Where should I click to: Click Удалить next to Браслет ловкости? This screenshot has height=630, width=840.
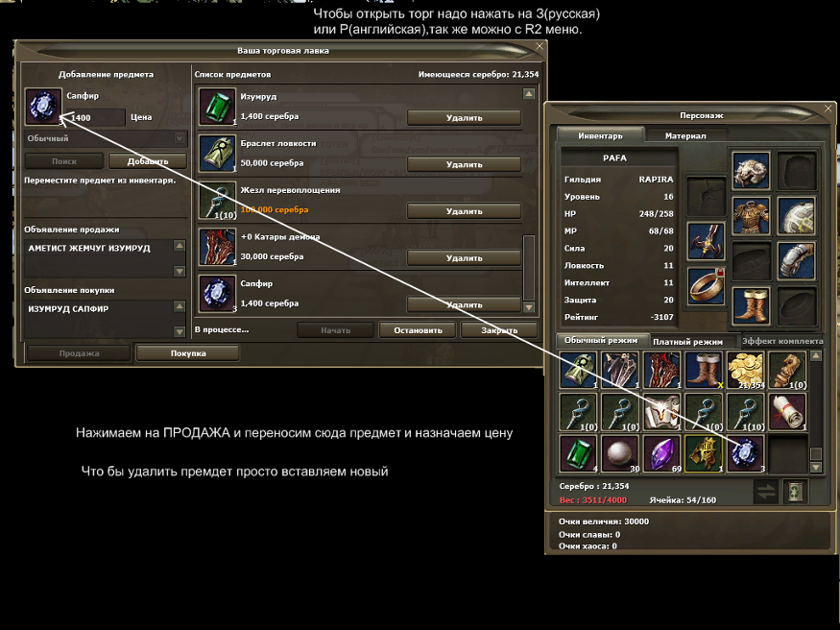(x=464, y=164)
